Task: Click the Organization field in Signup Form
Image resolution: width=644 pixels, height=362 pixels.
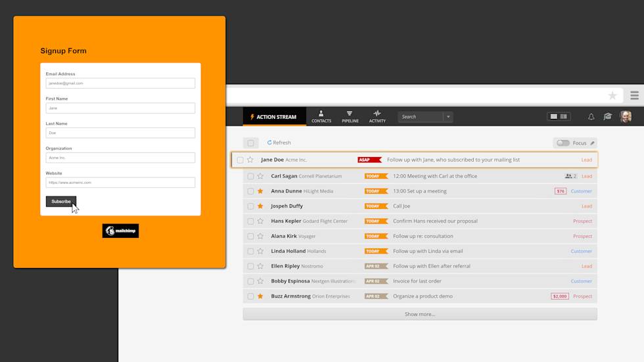Action: click(x=120, y=158)
